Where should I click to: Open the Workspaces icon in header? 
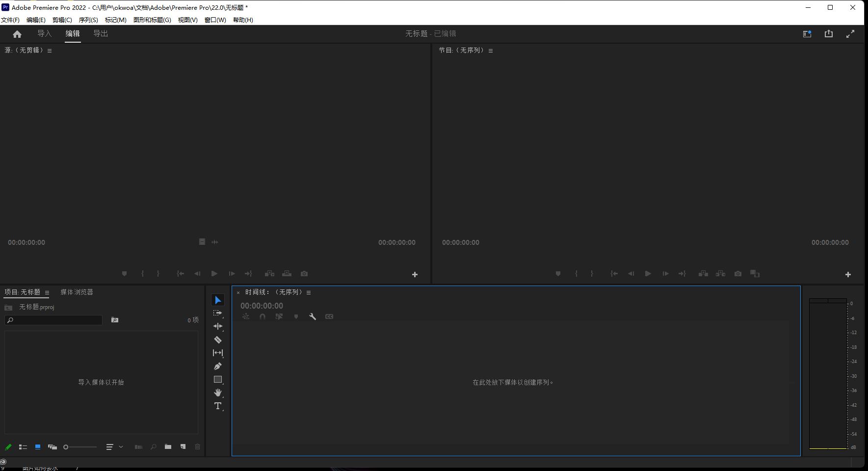tap(807, 34)
